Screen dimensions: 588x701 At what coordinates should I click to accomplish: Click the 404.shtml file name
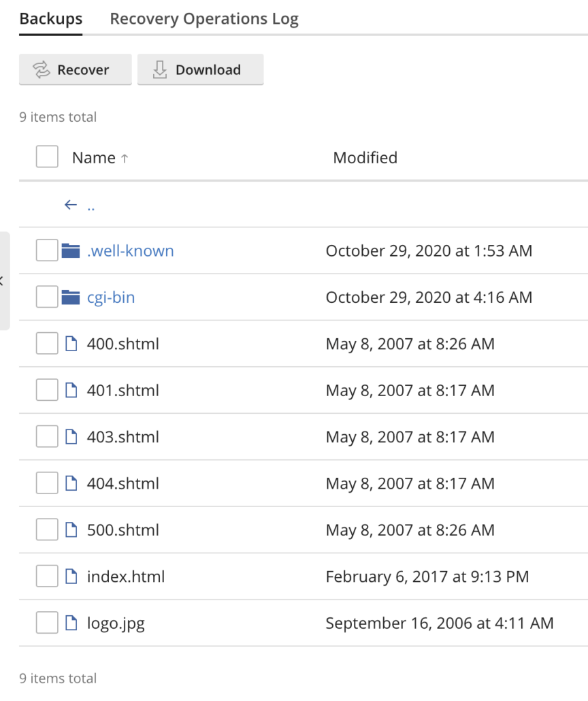pyautogui.click(x=123, y=483)
